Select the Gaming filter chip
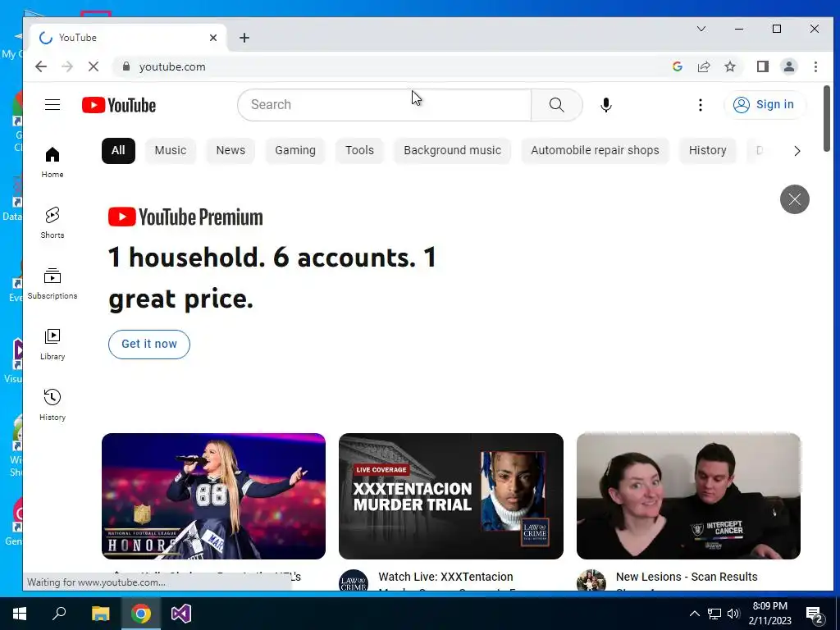The width and height of the screenshot is (840, 630). click(x=295, y=151)
